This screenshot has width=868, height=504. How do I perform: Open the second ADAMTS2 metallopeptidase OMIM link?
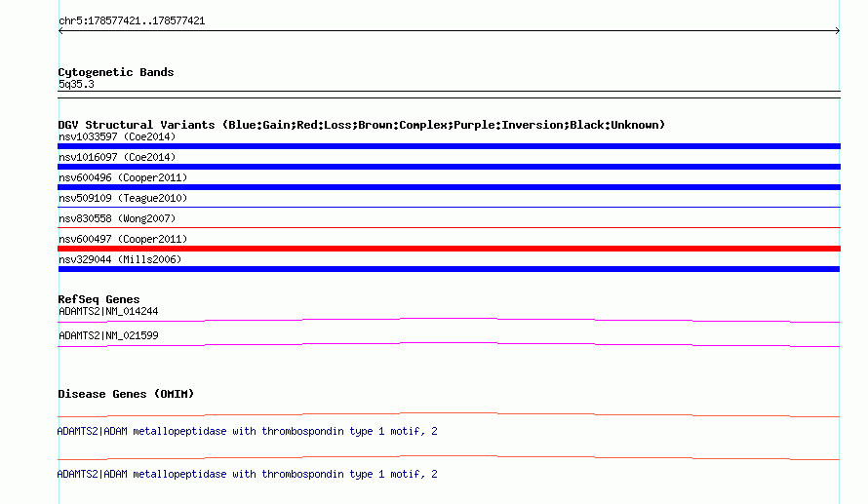pos(247,474)
